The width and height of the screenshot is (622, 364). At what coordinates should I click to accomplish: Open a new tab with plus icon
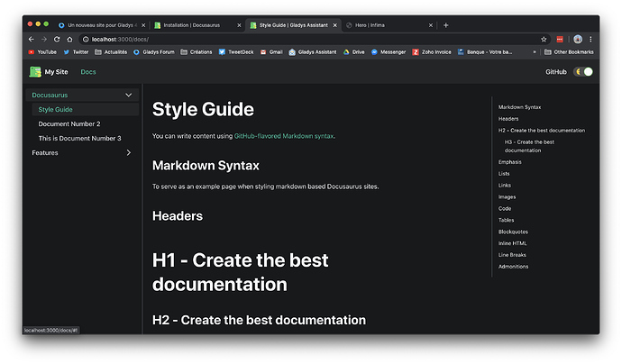point(446,25)
